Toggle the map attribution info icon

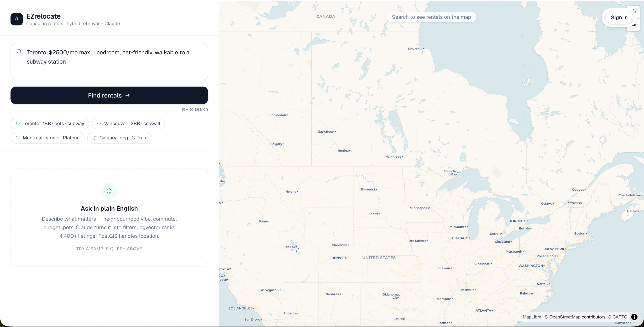point(634,317)
